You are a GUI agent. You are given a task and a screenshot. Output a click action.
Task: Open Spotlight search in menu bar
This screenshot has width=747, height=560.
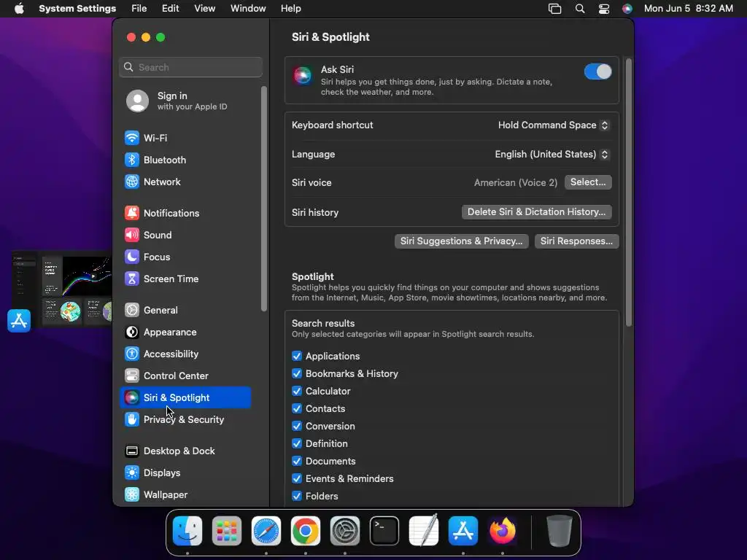click(x=580, y=9)
